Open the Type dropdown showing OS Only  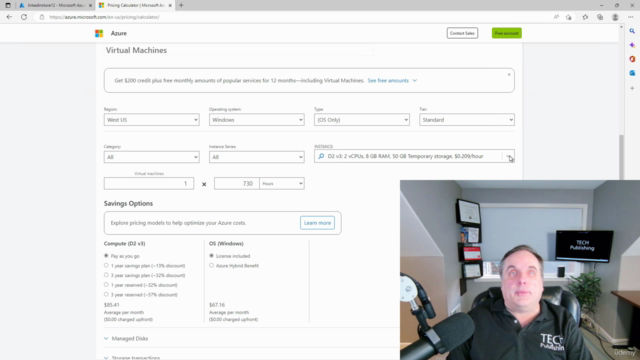pyautogui.click(x=362, y=120)
